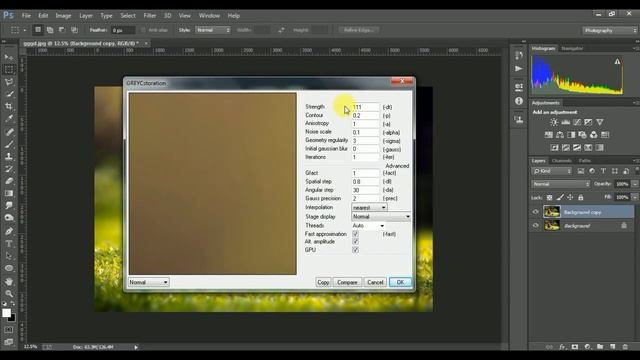Add a Levels adjustment
Screen dimensions: 640x360
click(x=565, y=122)
